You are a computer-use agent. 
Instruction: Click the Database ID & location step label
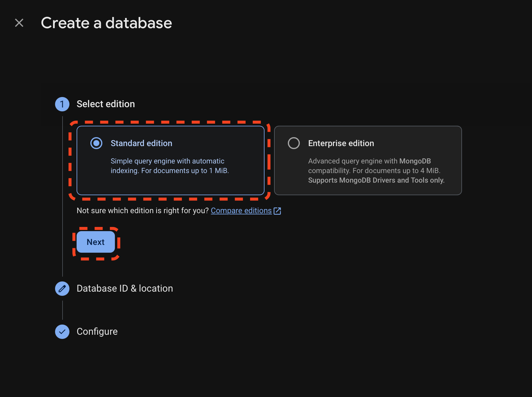click(x=125, y=288)
